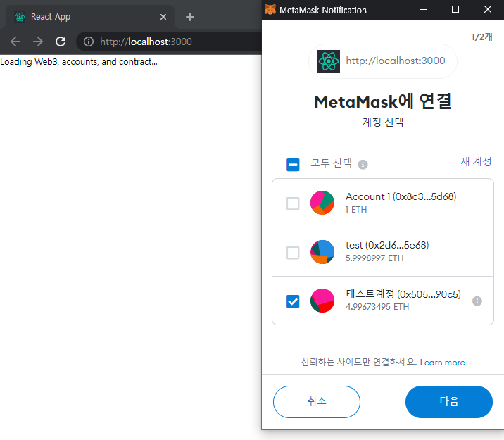
Task: Open site info icon in address bar
Action: 89,42
